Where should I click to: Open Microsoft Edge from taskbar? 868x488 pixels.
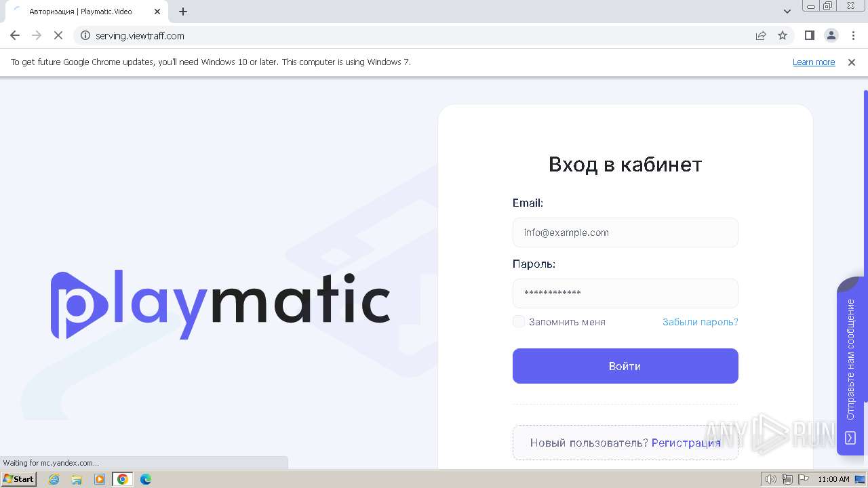pyautogui.click(x=145, y=479)
